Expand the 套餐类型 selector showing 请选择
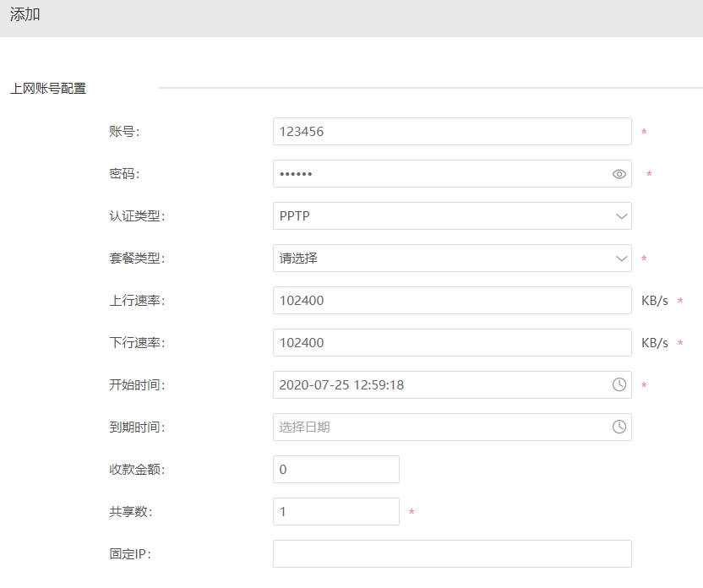The image size is (703, 588). click(x=452, y=258)
